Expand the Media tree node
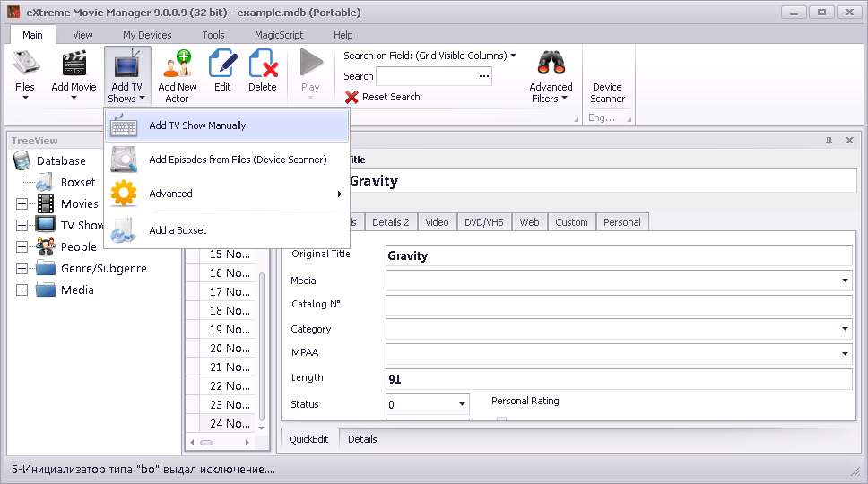Image resolution: width=868 pixels, height=484 pixels. 22,290
